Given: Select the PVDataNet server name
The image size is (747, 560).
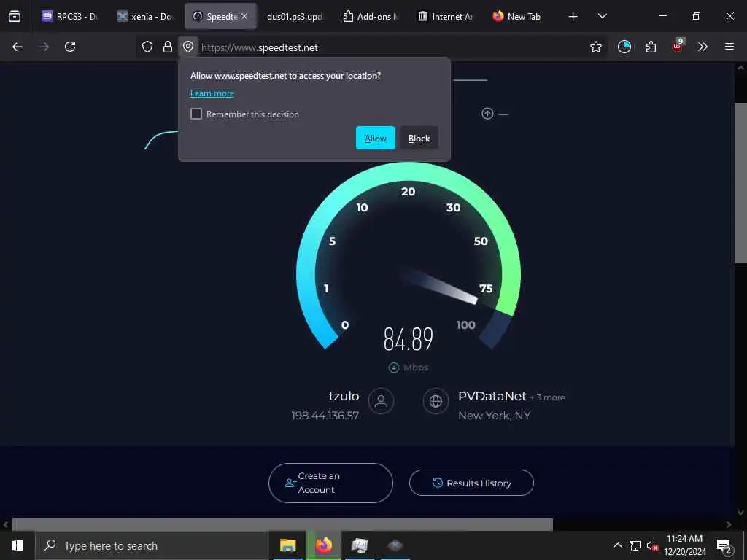Looking at the screenshot, I should pyautogui.click(x=492, y=396).
